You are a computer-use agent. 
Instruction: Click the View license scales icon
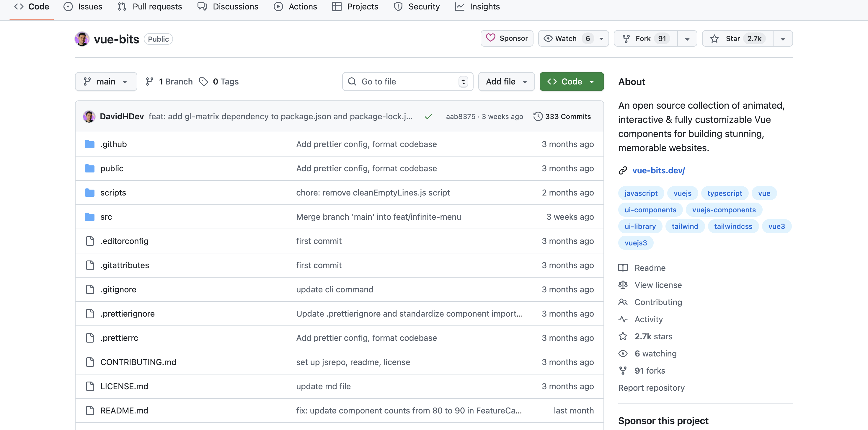point(623,285)
